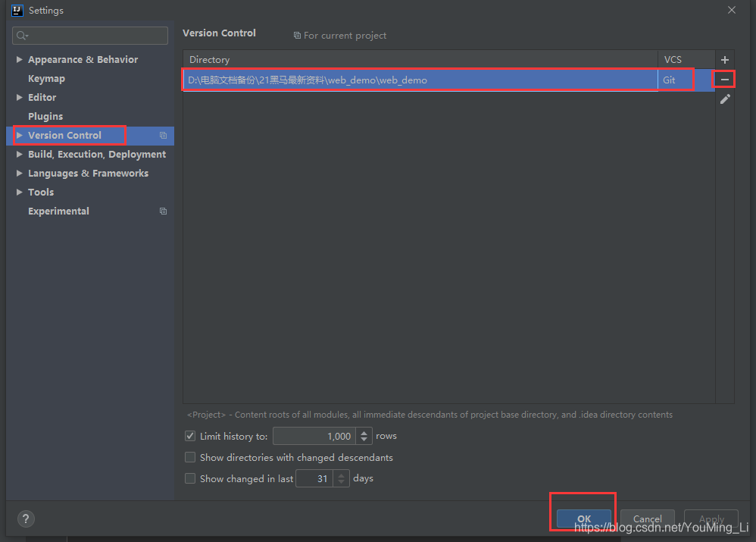
Task: Click the 31 days input field
Action: coord(314,479)
